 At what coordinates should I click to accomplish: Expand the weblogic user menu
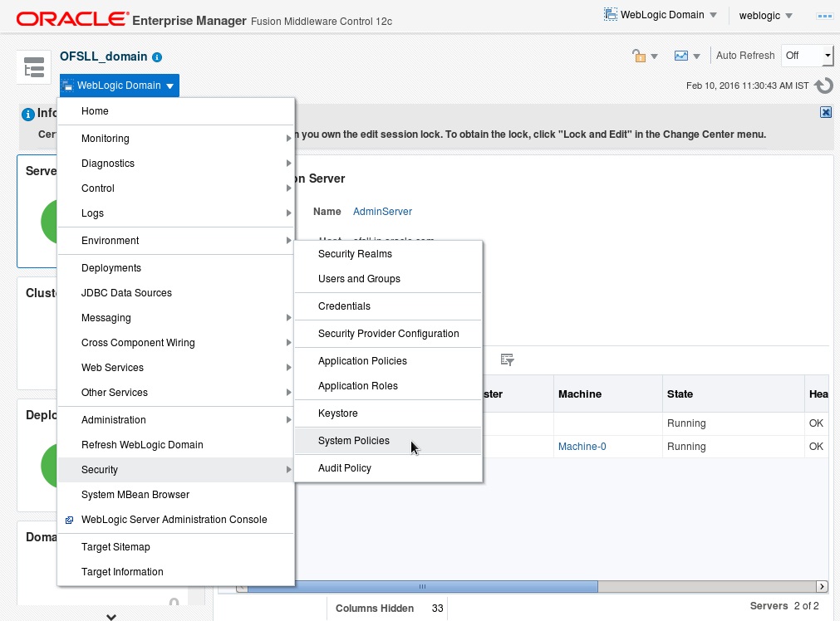click(x=765, y=16)
